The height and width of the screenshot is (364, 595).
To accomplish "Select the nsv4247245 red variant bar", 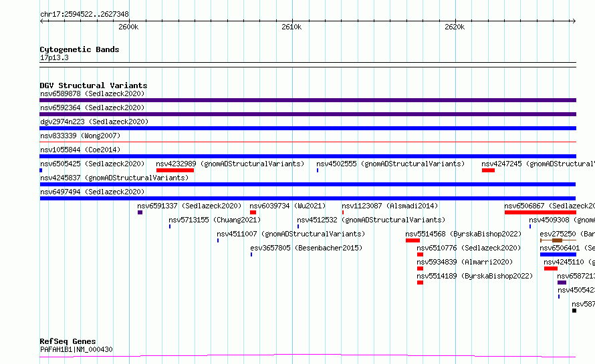I will pos(488,170).
